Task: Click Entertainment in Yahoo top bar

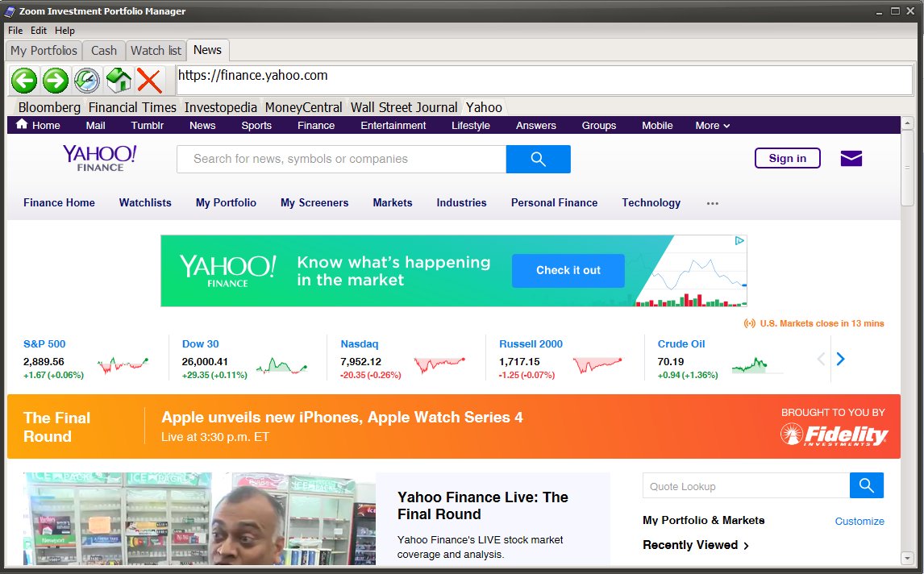Action: [393, 126]
